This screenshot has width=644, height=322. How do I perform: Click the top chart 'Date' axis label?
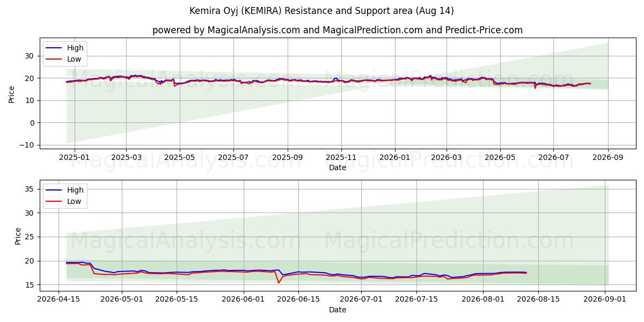338,168
